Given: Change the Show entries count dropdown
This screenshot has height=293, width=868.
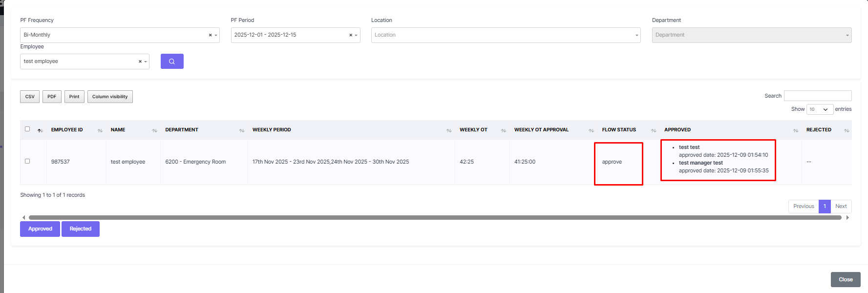Looking at the screenshot, I should (819, 109).
